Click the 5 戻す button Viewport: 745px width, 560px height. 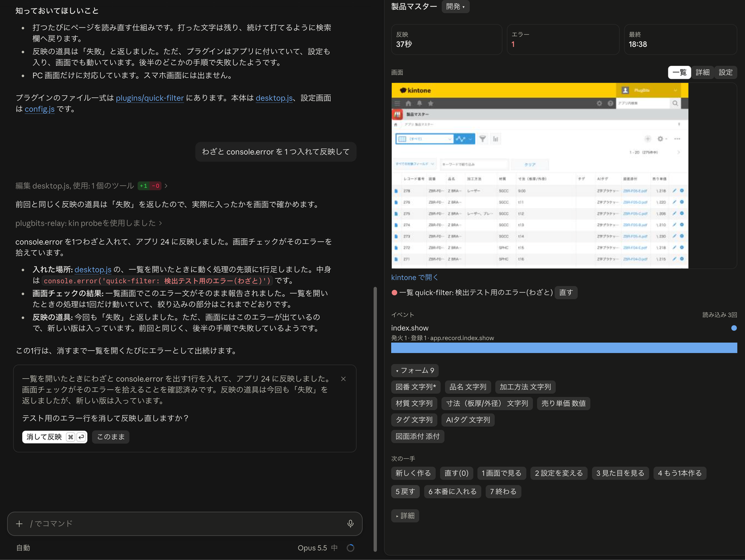pyautogui.click(x=405, y=492)
